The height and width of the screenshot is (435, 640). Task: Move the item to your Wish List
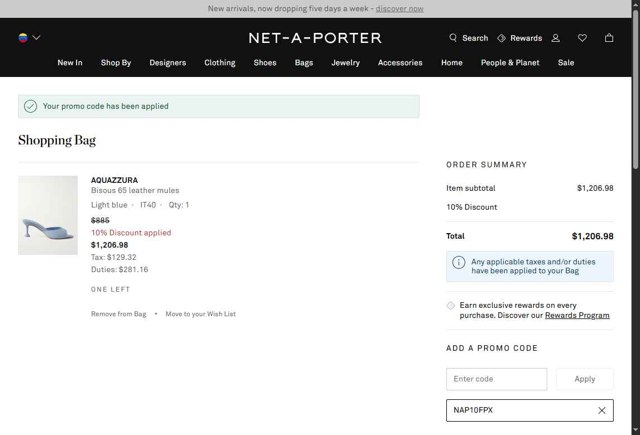(200, 314)
